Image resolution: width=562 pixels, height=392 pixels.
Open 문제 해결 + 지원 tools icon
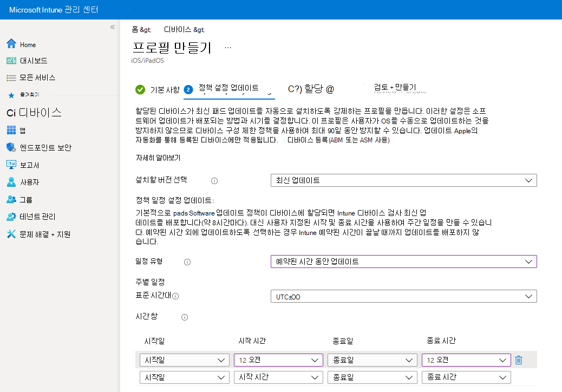coord(11,234)
